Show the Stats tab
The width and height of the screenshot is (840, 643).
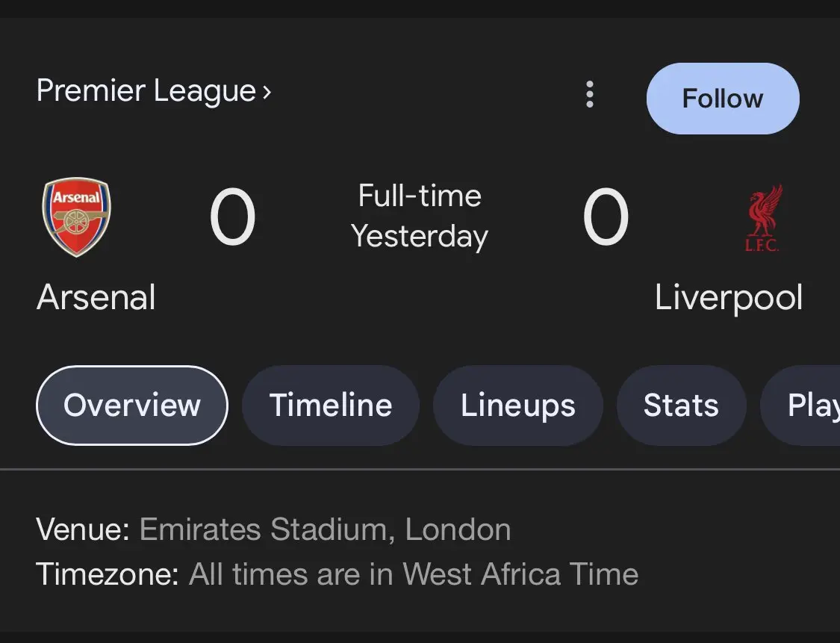coord(681,406)
